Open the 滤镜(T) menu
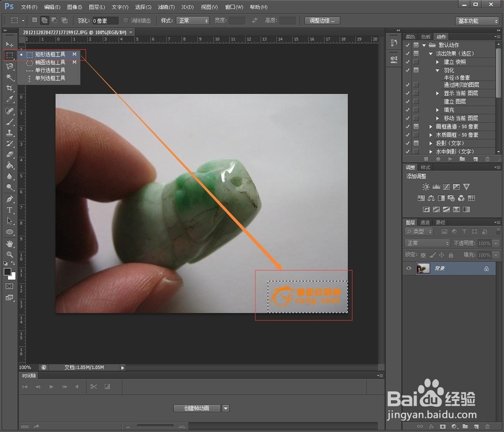Screen dimensions: 504x432 click(x=166, y=7)
